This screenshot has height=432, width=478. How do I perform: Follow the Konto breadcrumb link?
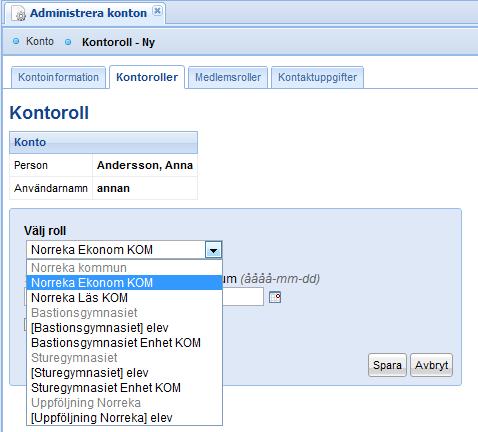coord(40,41)
